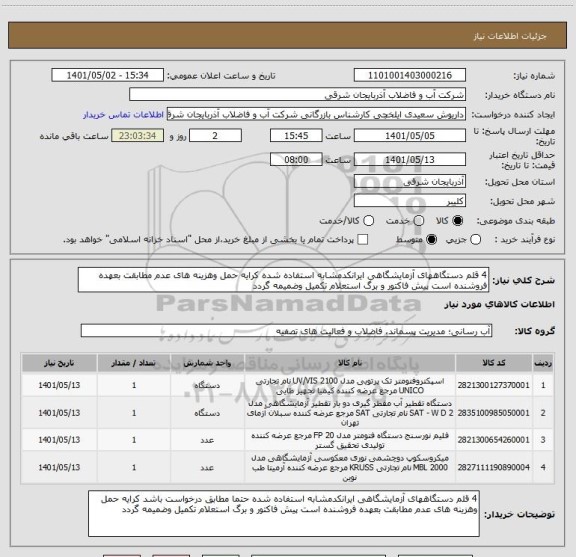Click product code 282130012737000​1
576x557 pixels.
[x=493, y=385]
